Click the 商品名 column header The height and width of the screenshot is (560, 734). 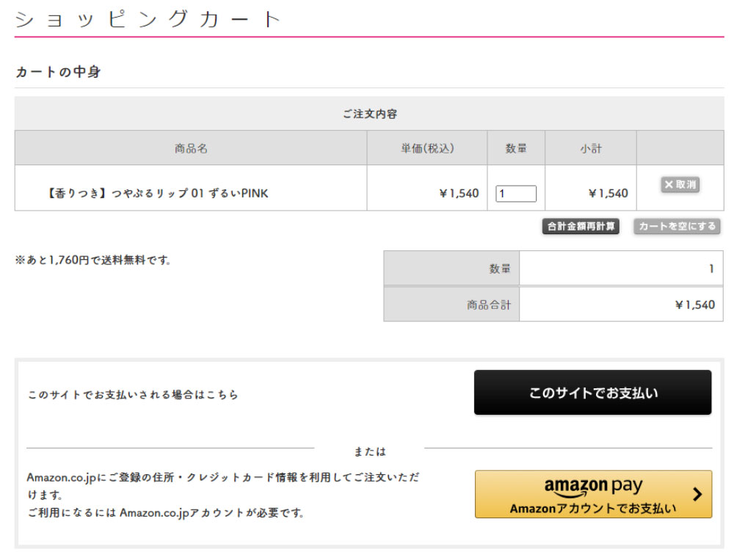click(191, 148)
